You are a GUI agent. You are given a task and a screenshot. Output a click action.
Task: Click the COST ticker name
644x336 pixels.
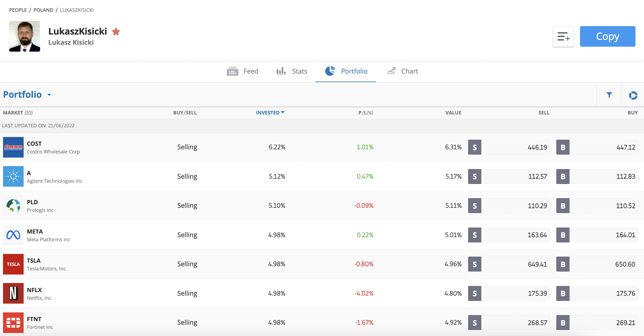tap(34, 144)
